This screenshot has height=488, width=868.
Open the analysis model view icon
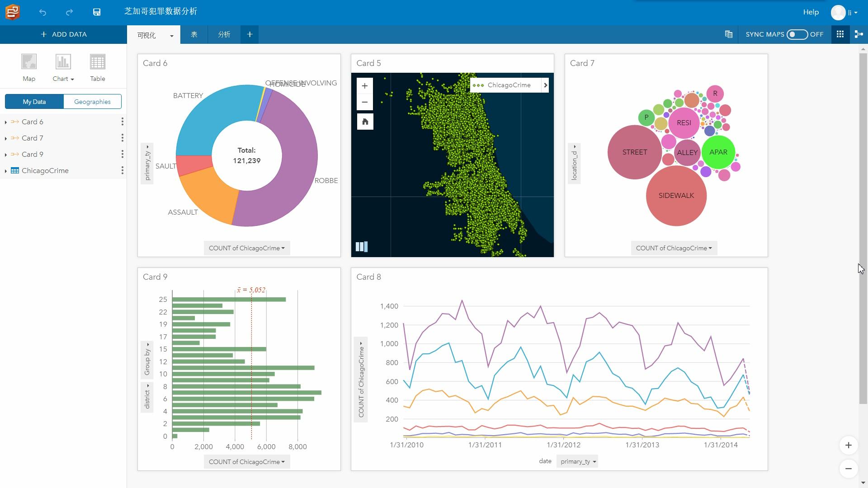859,34
